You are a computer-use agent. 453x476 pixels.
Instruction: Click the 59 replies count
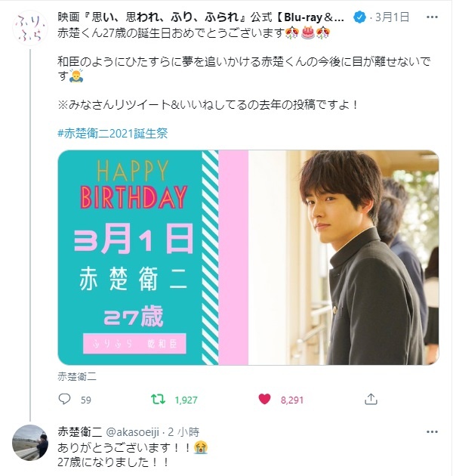pos(86,400)
